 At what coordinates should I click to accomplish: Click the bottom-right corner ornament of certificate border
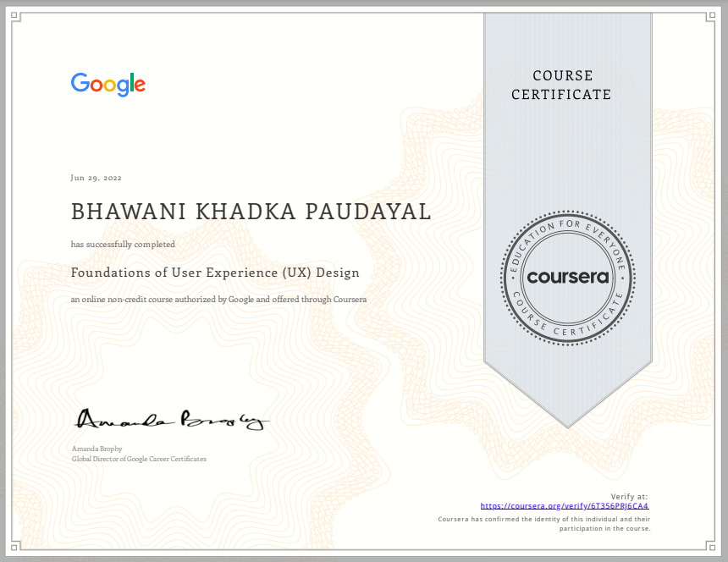tap(709, 543)
